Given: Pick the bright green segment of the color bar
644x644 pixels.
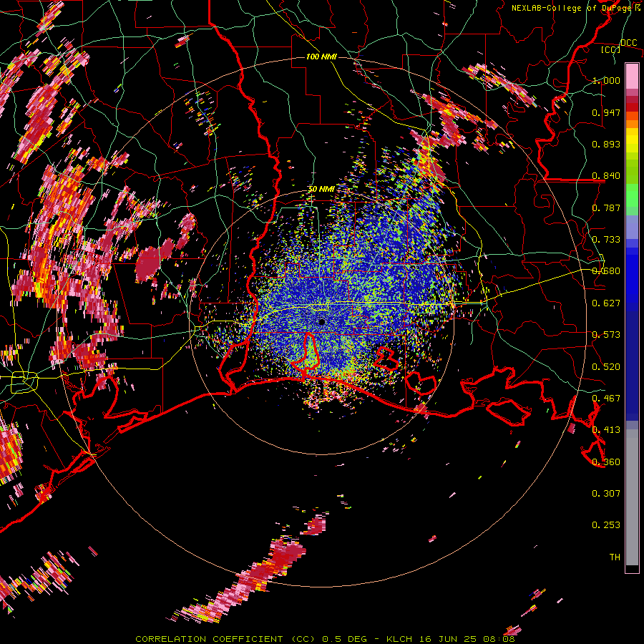Looking at the screenshot, I should coord(632,195).
